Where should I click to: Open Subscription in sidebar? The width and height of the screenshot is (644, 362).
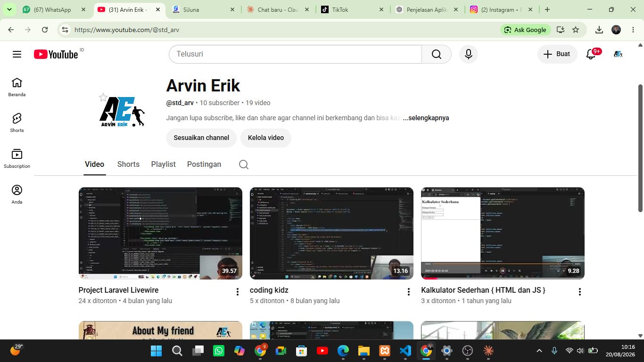click(17, 159)
